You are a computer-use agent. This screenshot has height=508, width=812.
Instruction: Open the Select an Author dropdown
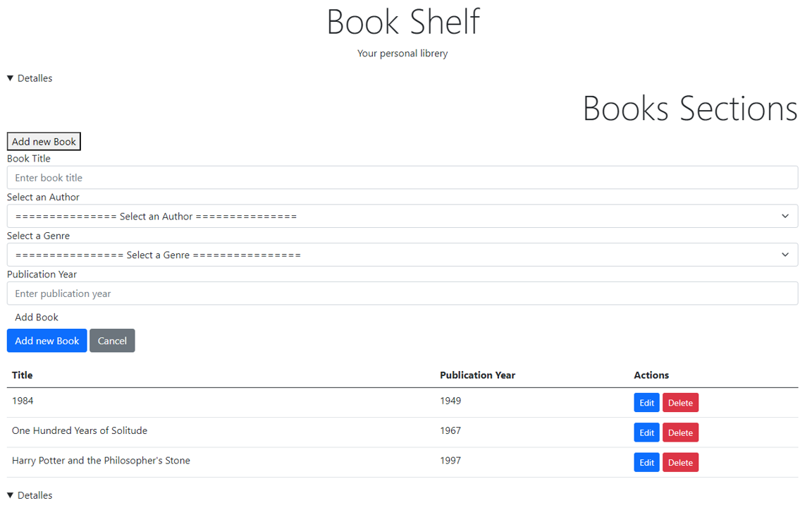(x=402, y=216)
